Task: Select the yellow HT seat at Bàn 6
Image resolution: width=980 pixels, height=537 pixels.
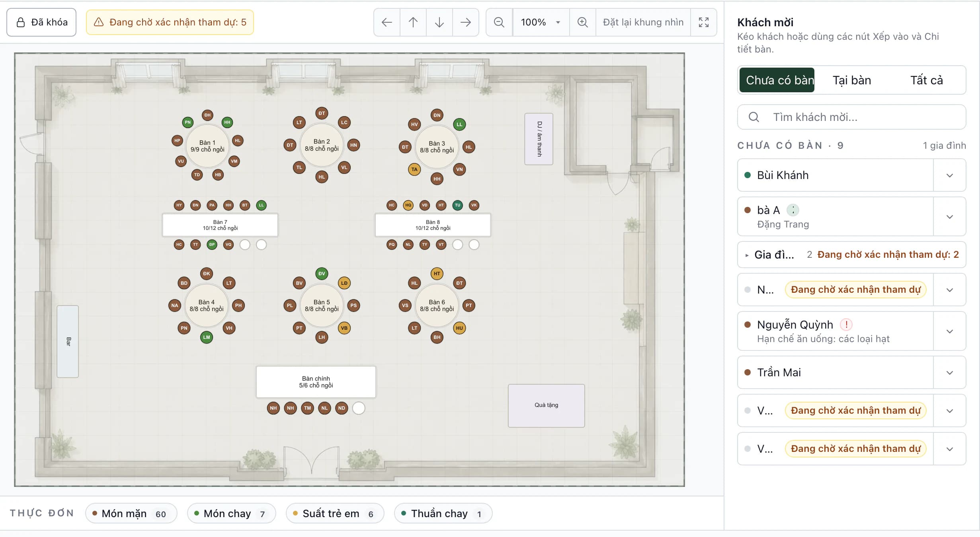Action: 437,274
